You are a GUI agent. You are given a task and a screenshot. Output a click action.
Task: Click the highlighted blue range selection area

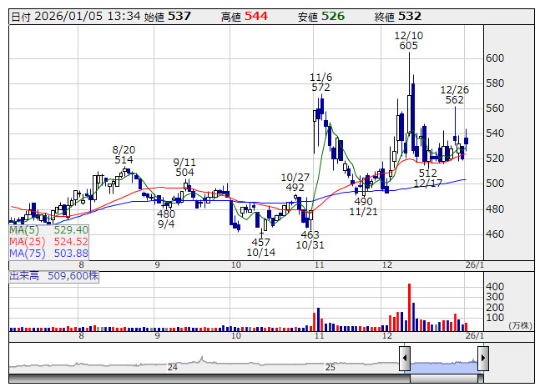(x=444, y=367)
